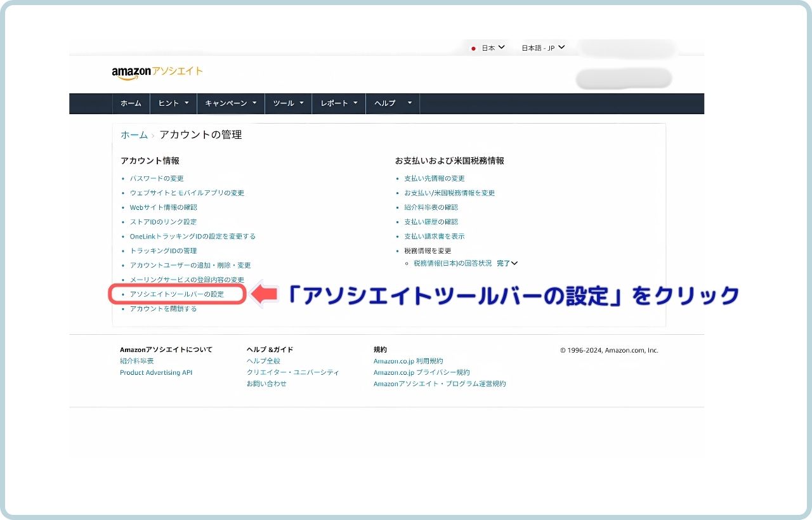Open 紹介料率表の確認 link
Image resolution: width=812 pixels, height=520 pixels.
point(431,207)
